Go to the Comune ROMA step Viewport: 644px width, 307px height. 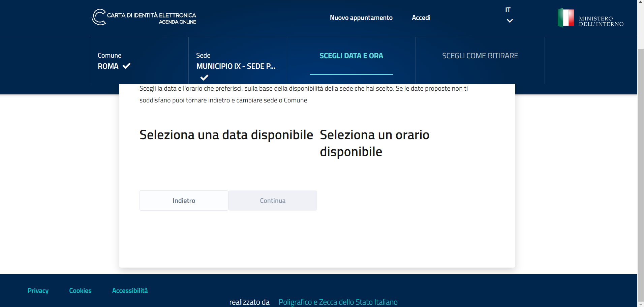tap(139, 61)
